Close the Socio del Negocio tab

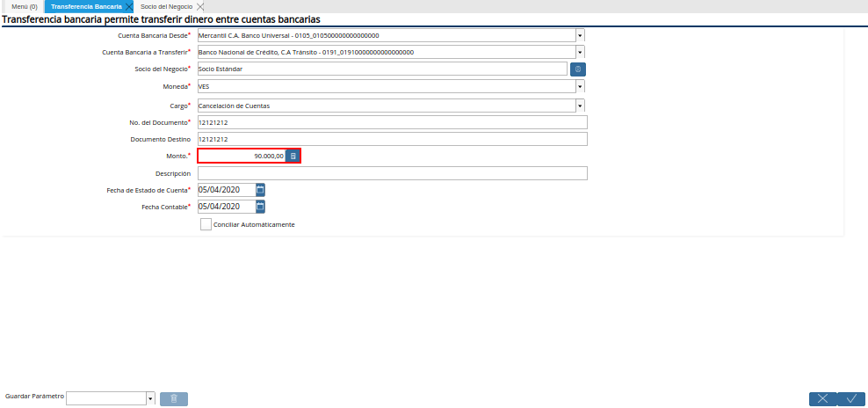coord(200,7)
